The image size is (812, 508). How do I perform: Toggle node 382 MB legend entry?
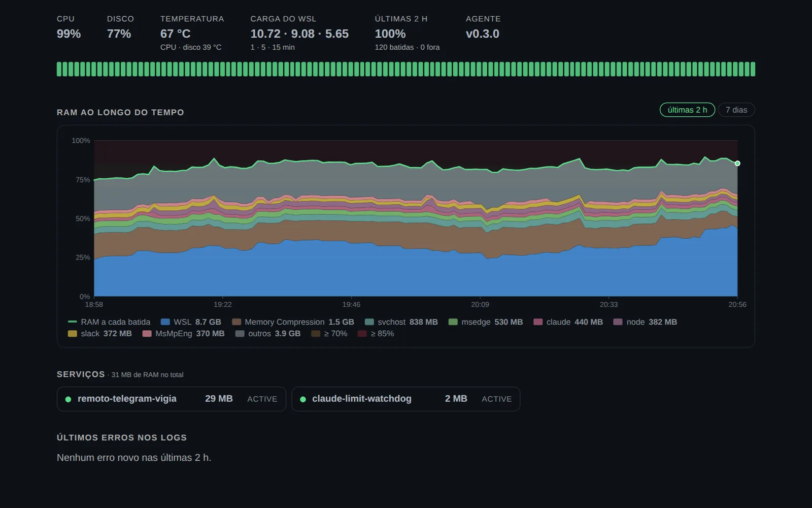pos(645,322)
